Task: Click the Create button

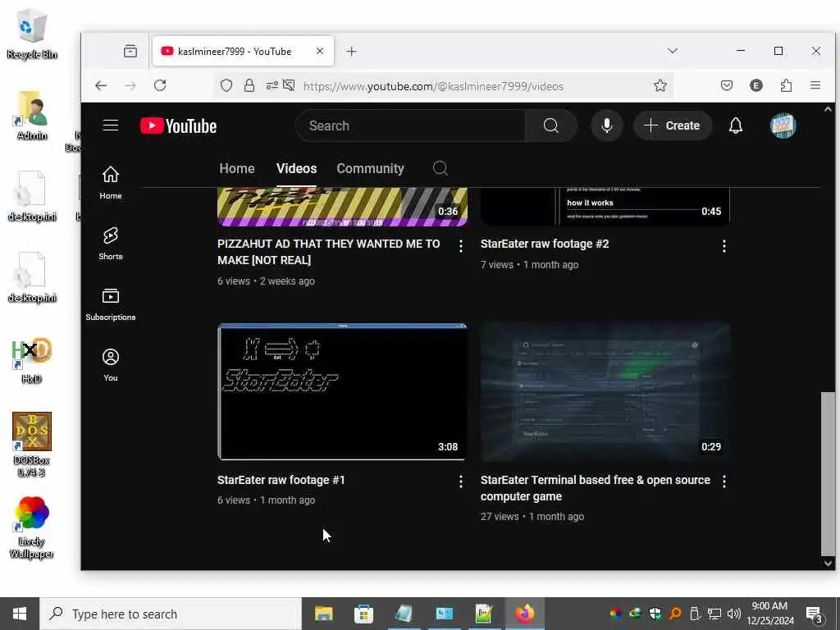Action: click(673, 126)
